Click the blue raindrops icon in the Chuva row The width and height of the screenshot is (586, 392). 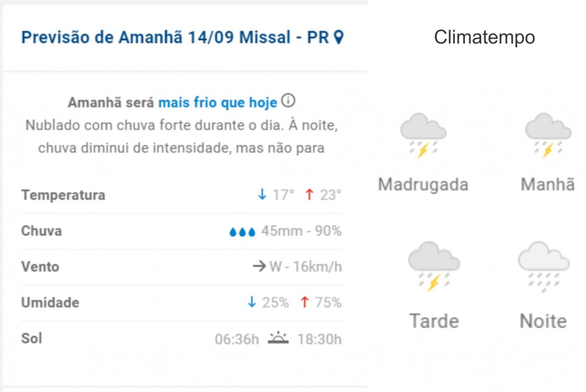click(242, 232)
